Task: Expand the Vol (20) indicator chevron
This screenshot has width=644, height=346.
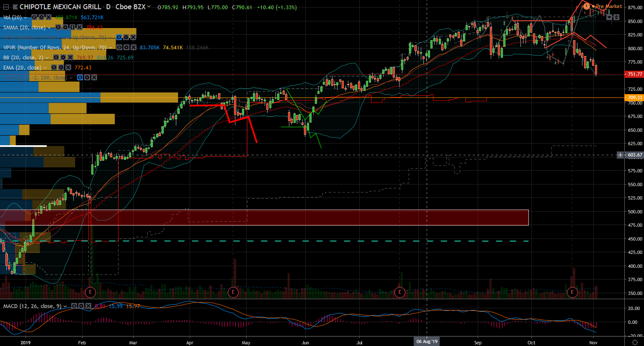Action: tap(26, 18)
